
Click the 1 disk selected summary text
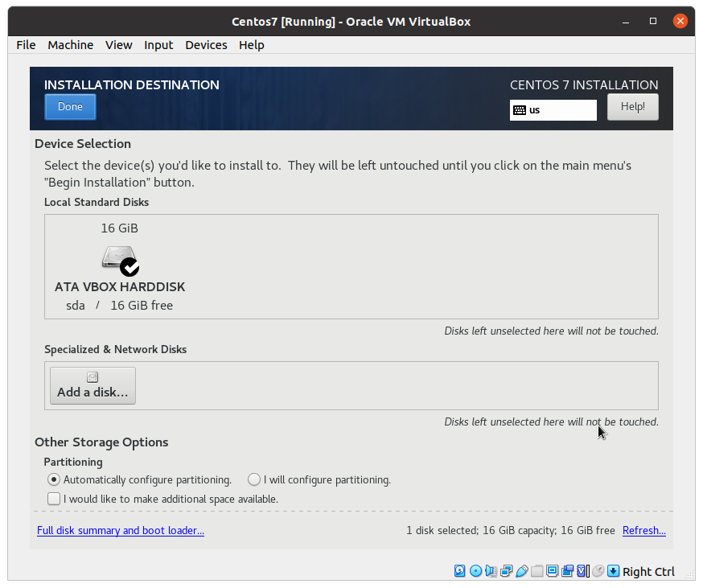pos(511,530)
